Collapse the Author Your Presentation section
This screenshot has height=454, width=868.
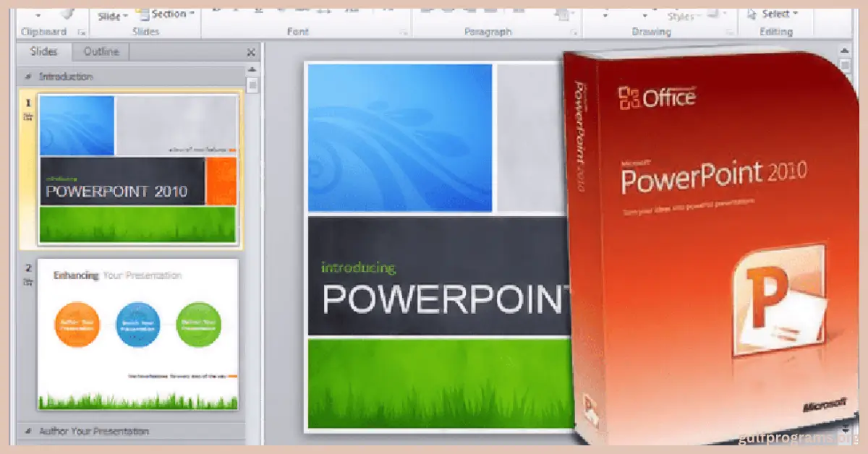[28, 432]
